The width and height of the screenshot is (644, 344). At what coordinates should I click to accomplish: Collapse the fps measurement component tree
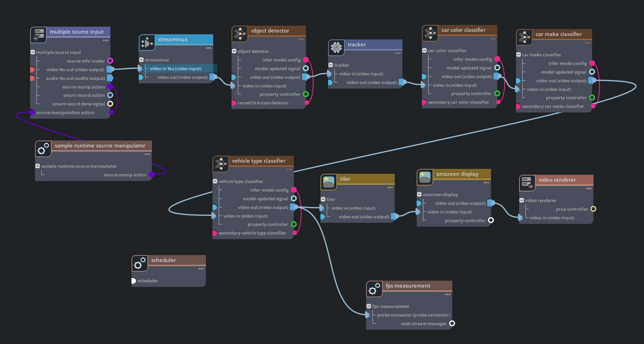tap(369, 306)
